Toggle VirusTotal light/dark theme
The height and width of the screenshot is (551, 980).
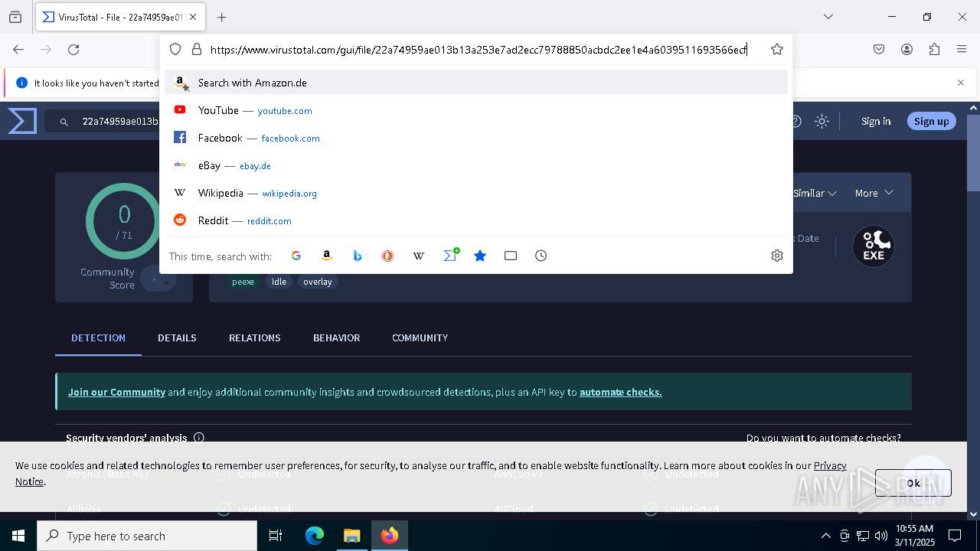click(x=822, y=121)
